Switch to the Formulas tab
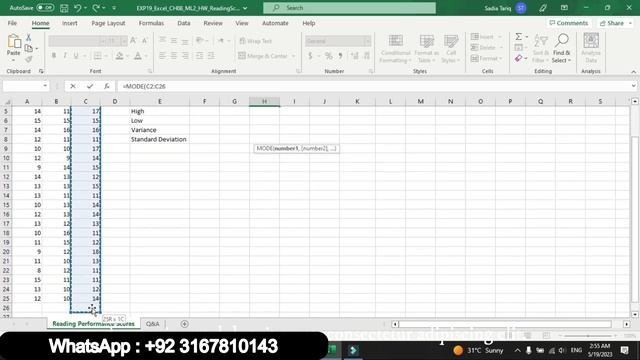 151,23
